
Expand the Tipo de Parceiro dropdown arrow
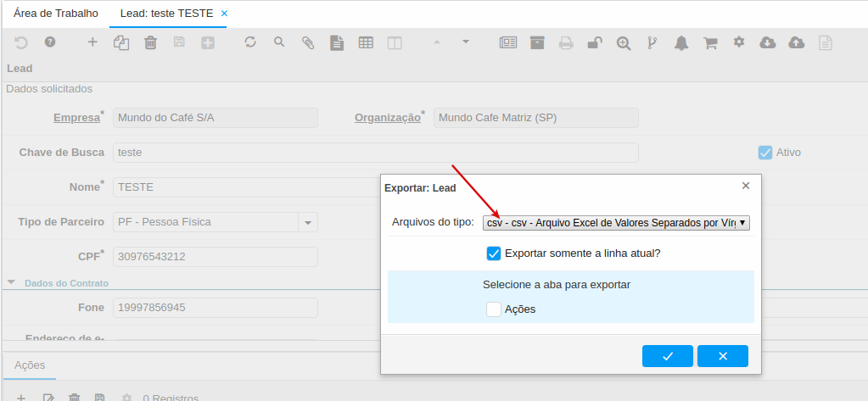point(307,223)
